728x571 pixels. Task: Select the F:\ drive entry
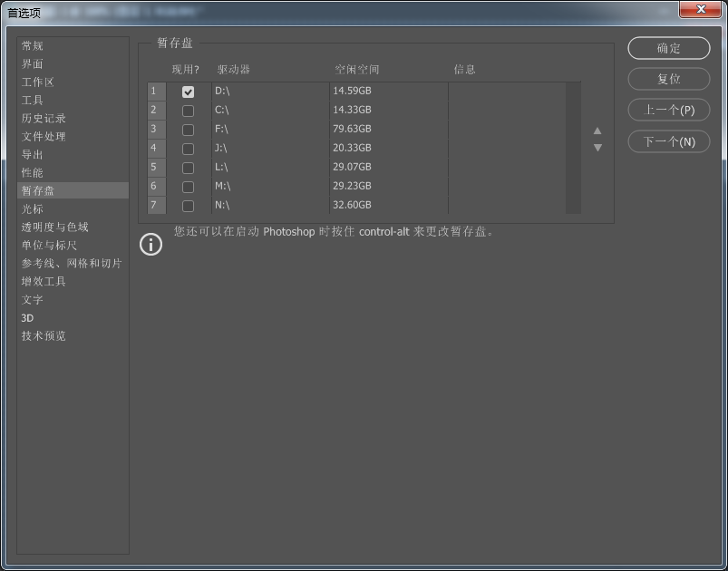tap(221, 129)
